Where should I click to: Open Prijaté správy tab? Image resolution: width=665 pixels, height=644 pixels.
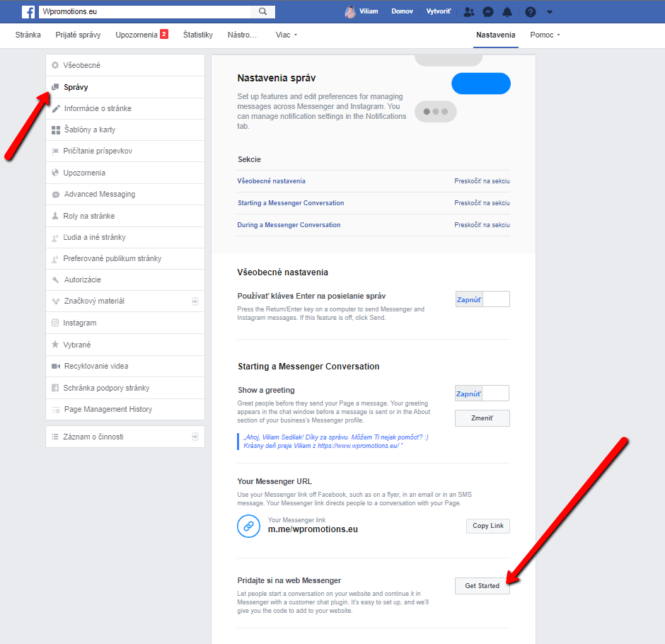[x=78, y=35]
